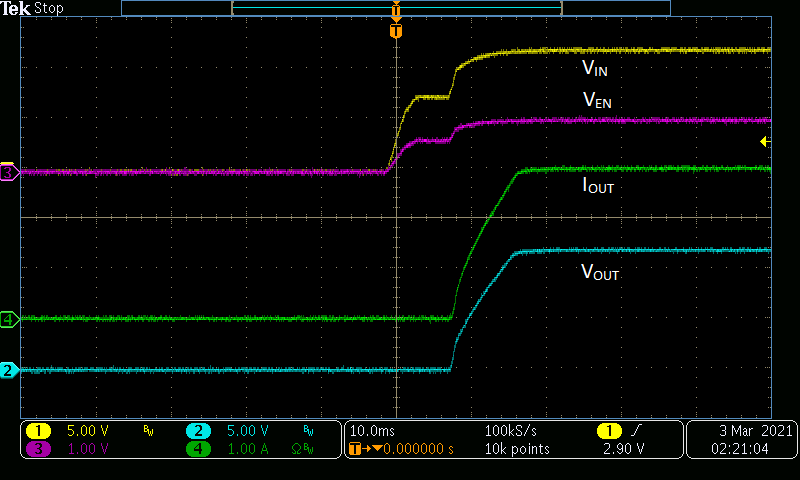Click the channel 2 ground marker
Image resolution: width=800 pixels, height=480 pixels.
point(9,370)
